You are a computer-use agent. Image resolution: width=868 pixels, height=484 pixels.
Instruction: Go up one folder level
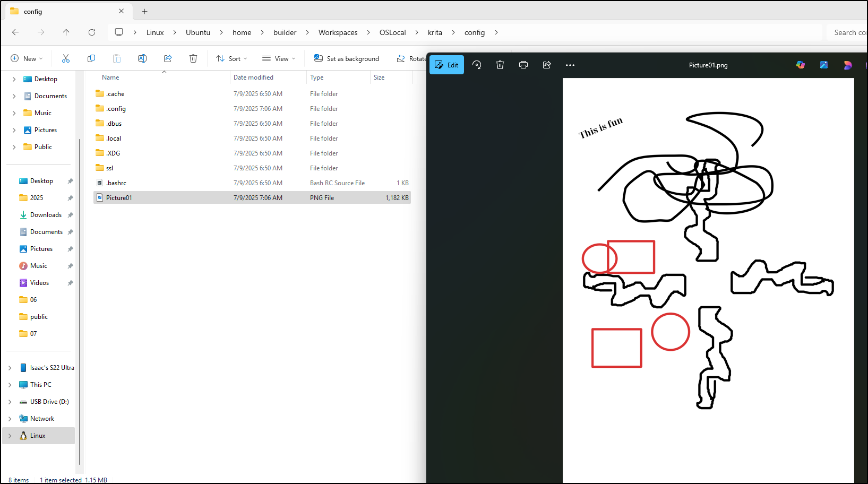(x=66, y=32)
